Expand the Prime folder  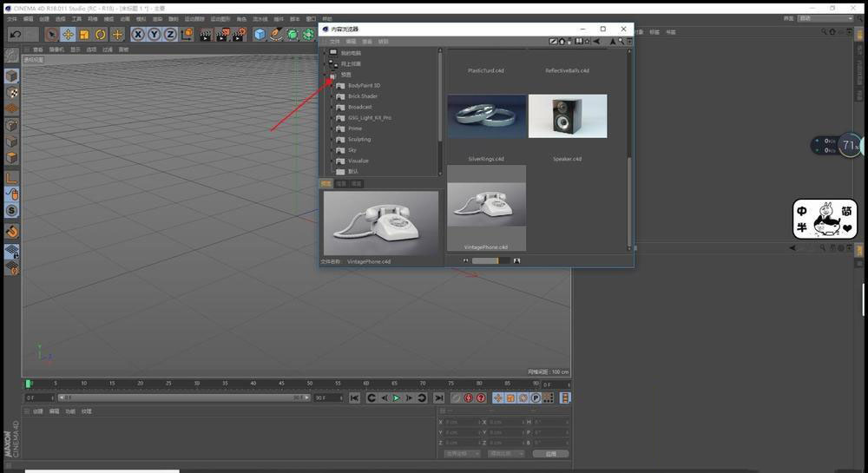point(332,128)
